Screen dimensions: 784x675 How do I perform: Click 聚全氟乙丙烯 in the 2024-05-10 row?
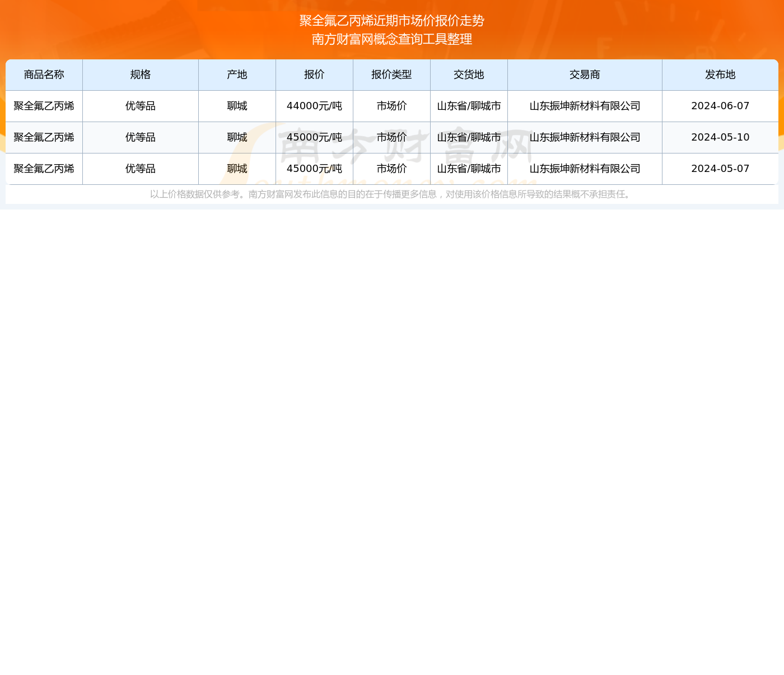pyautogui.click(x=44, y=137)
